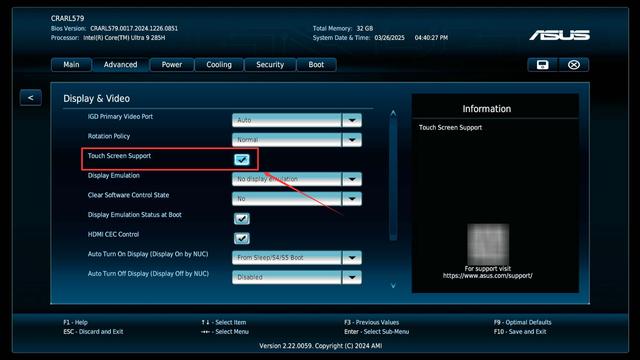
Task: Click the blurred QR code image
Action: tap(488, 244)
